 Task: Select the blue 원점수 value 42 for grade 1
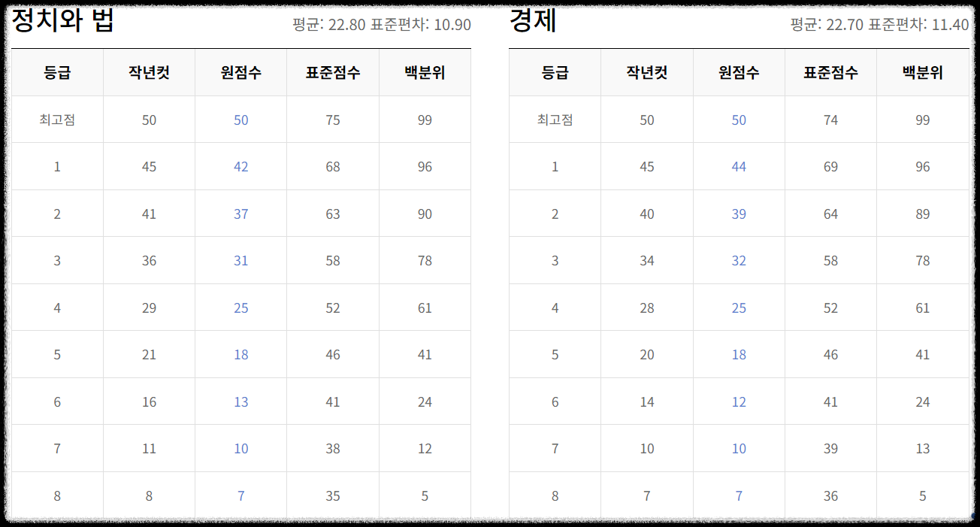point(240,166)
